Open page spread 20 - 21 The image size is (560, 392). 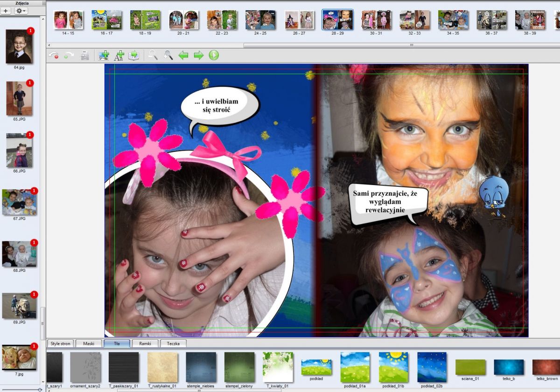(183, 20)
